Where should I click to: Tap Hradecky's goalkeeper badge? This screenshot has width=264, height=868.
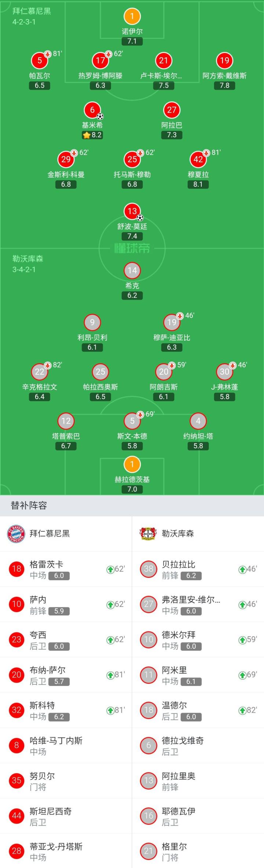(132, 464)
